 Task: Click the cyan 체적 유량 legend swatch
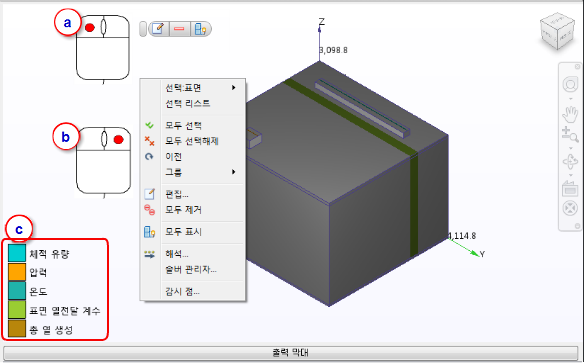(17, 253)
